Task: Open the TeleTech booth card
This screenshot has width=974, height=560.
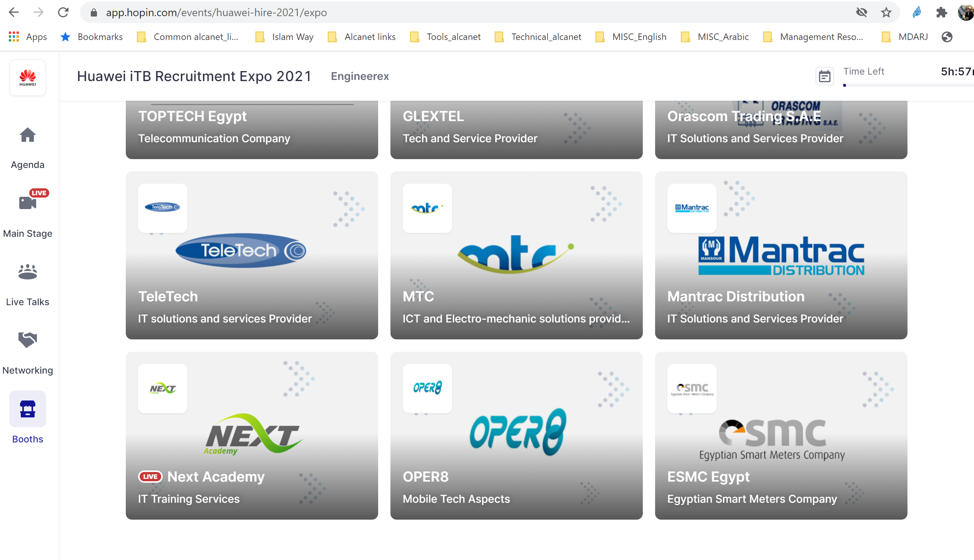Action: [252, 255]
